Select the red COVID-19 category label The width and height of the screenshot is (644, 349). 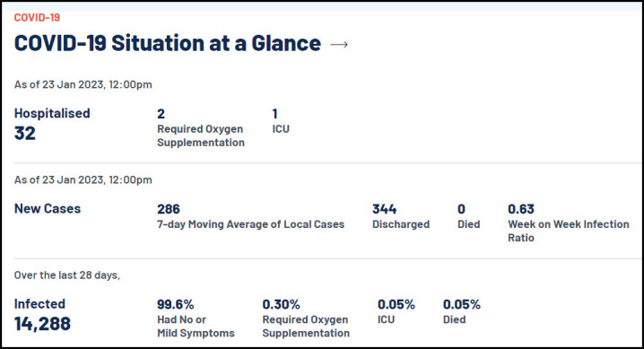tap(37, 17)
